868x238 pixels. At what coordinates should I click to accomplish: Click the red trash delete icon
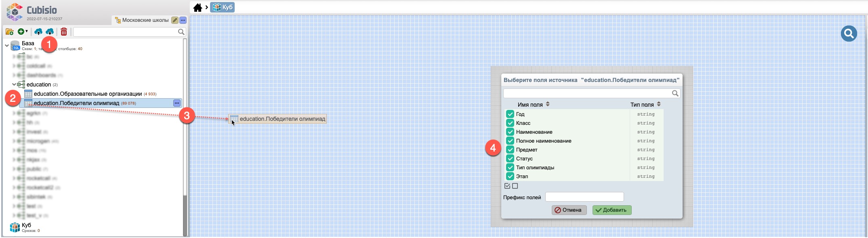tap(64, 32)
